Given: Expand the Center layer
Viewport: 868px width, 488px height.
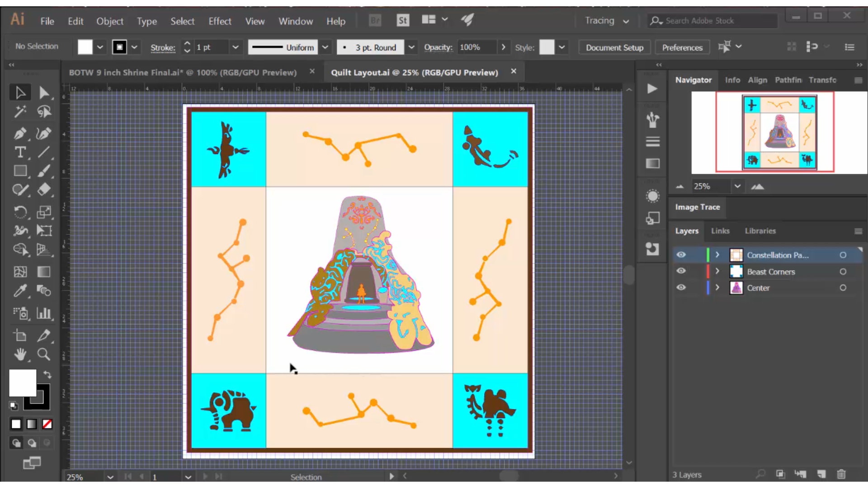Looking at the screenshot, I should pyautogui.click(x=717, y=287).
